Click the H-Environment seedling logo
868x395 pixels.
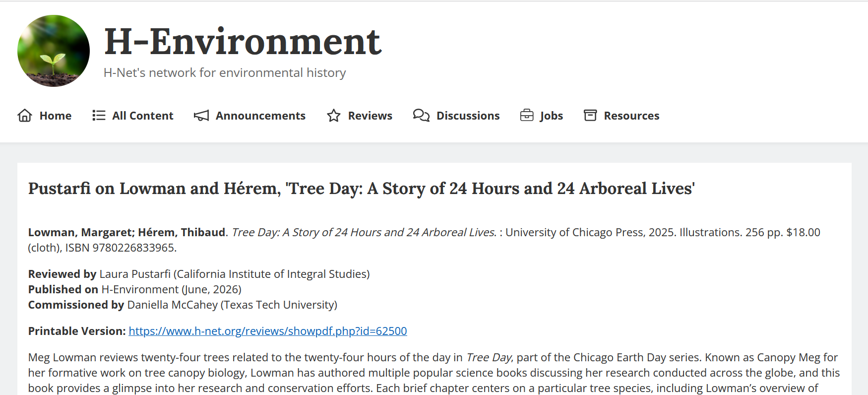pos(54,51)
